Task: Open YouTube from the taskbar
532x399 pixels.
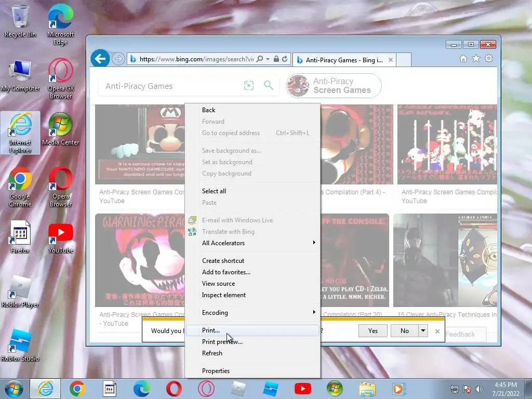Action: click(303, 389)
